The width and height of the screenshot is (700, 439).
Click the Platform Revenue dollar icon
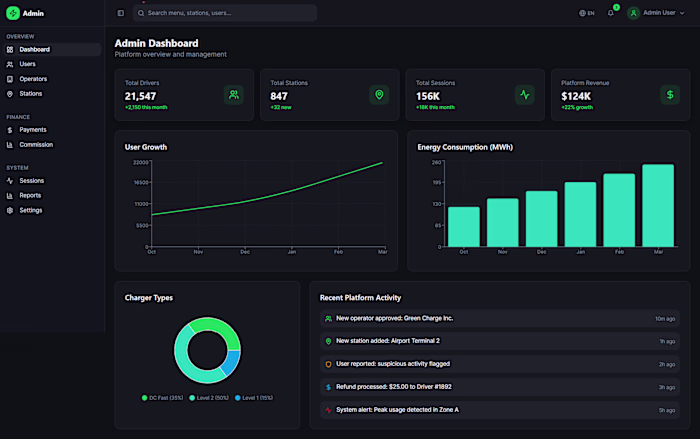pyautogui.click(x=670, y=95)
